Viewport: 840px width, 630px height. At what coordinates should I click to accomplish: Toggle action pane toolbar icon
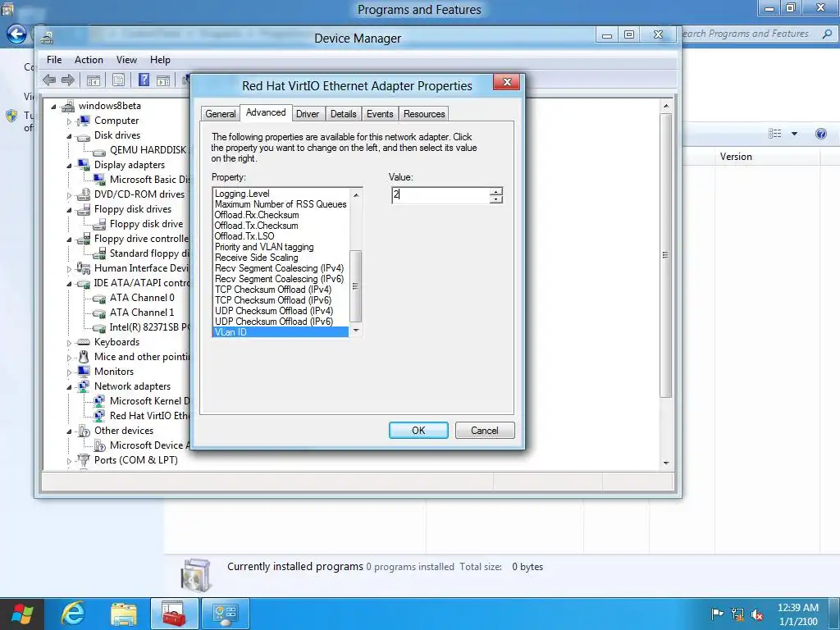point(163,80)
